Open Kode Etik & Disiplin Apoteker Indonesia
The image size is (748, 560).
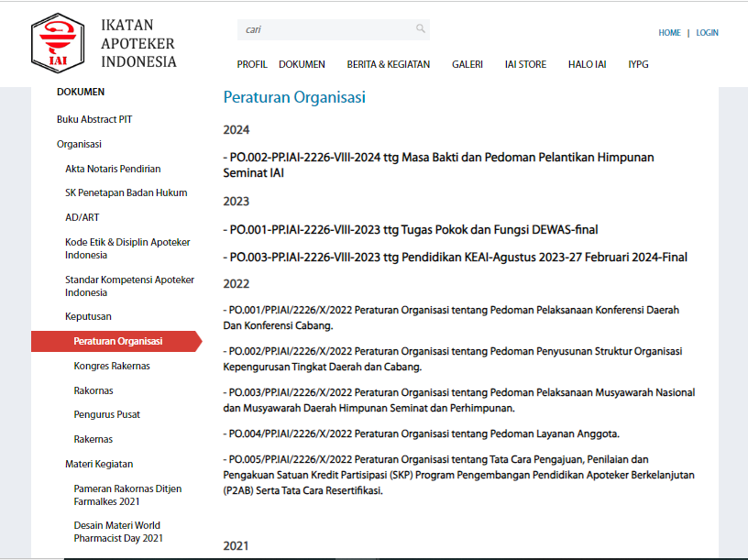[127, 248]
